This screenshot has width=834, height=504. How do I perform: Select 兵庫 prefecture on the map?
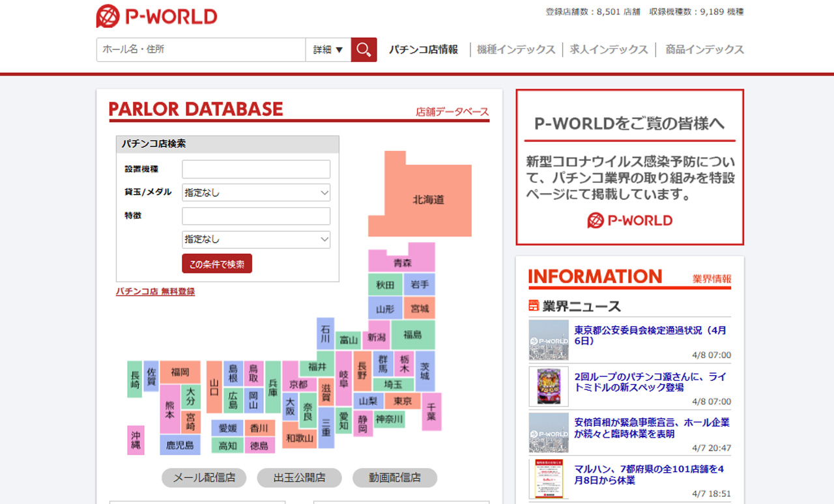click(x=273, y=387)
